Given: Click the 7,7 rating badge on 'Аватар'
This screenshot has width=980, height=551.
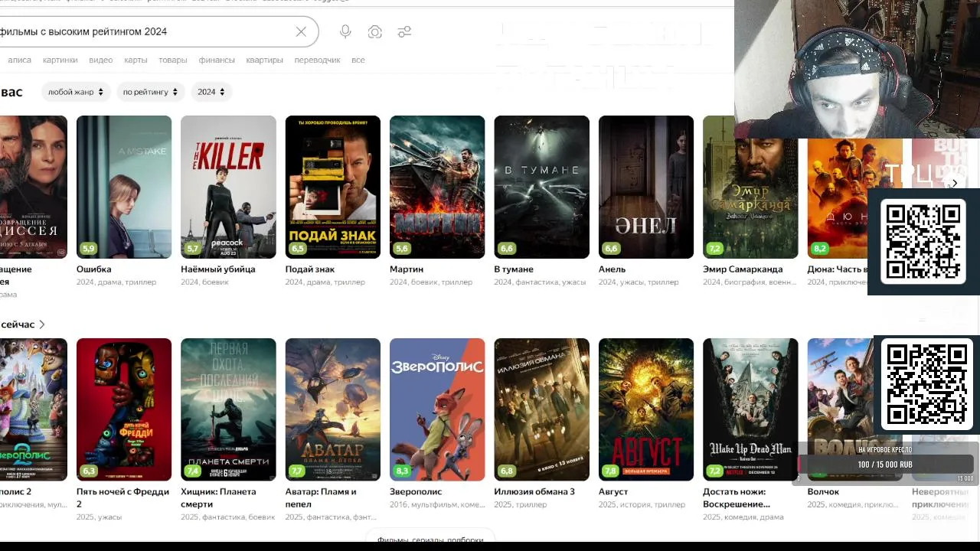Looking at the screenshot, I should pos(297,471).
